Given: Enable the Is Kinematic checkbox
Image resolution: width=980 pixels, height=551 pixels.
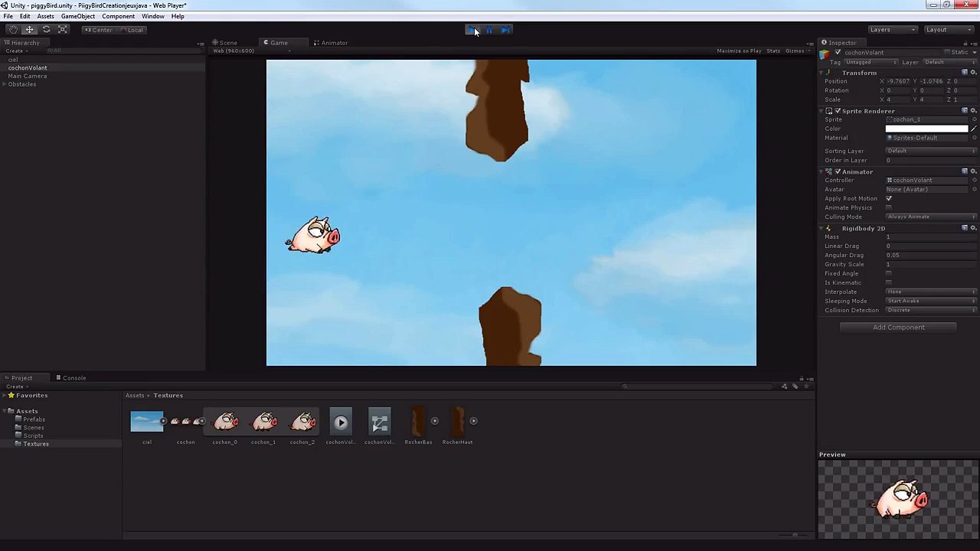Looking at the screenshot, I should (889, 282).
